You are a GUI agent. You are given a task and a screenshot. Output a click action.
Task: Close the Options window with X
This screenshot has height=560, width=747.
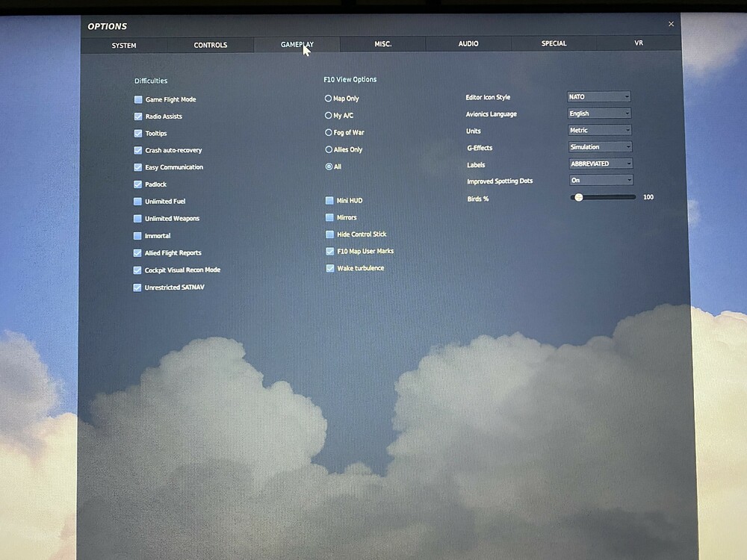671,24
